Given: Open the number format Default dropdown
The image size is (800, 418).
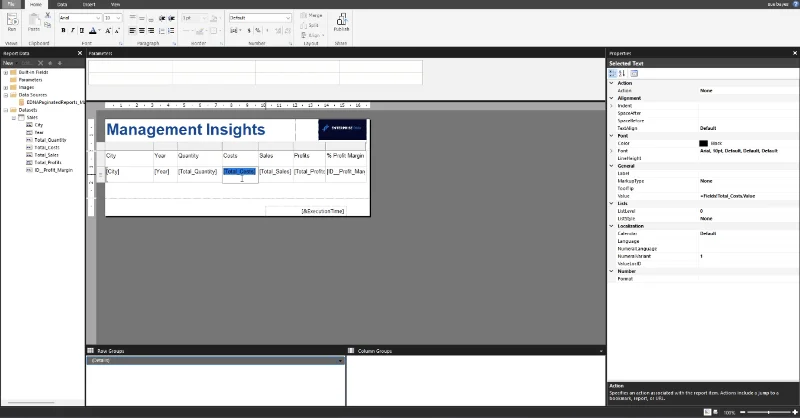Looking at the screenshot, I should click(288, 18).
